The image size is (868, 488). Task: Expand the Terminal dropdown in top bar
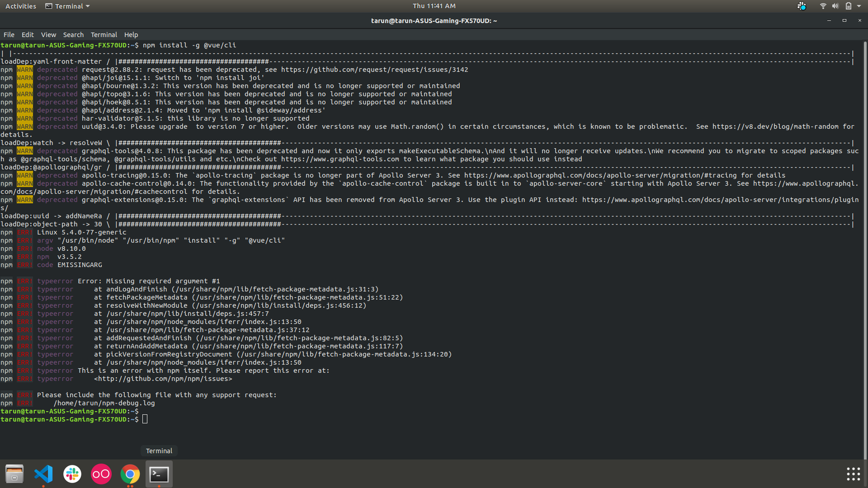pyautogui.click(x=67, y=6)
